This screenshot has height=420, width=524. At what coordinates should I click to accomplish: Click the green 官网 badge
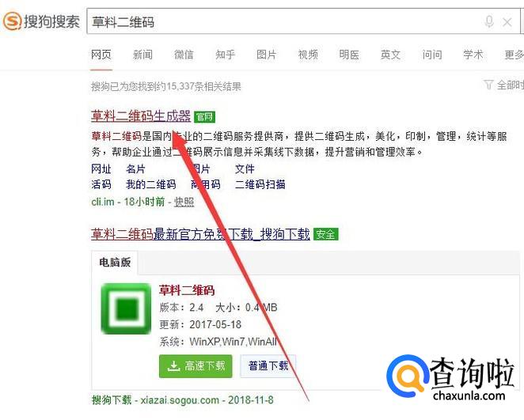[x=204, y=117]
